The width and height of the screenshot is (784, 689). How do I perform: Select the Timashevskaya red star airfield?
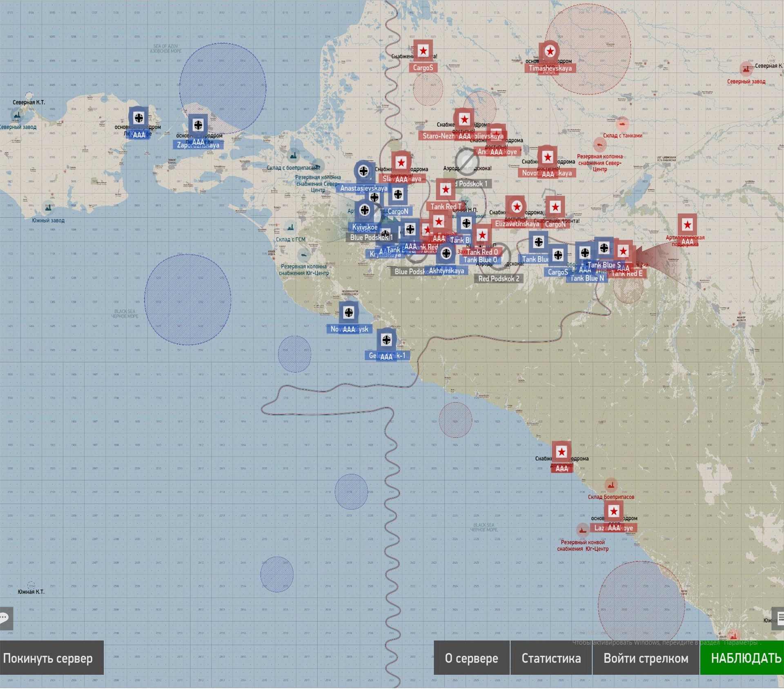[550, 52]
